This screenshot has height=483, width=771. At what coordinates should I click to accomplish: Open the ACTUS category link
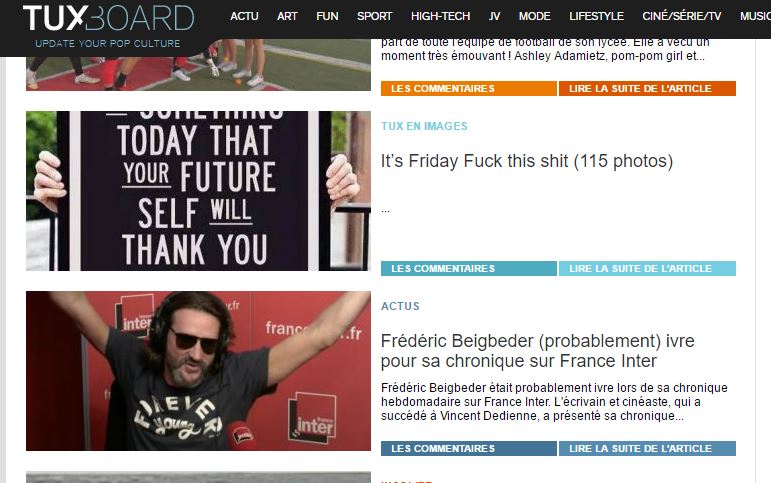400,306
